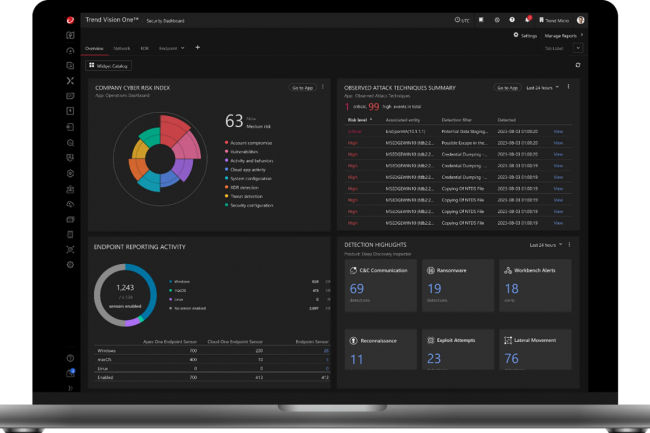Click the user avatar in top bar
The image size is (650, 433).
pos(581,19)
